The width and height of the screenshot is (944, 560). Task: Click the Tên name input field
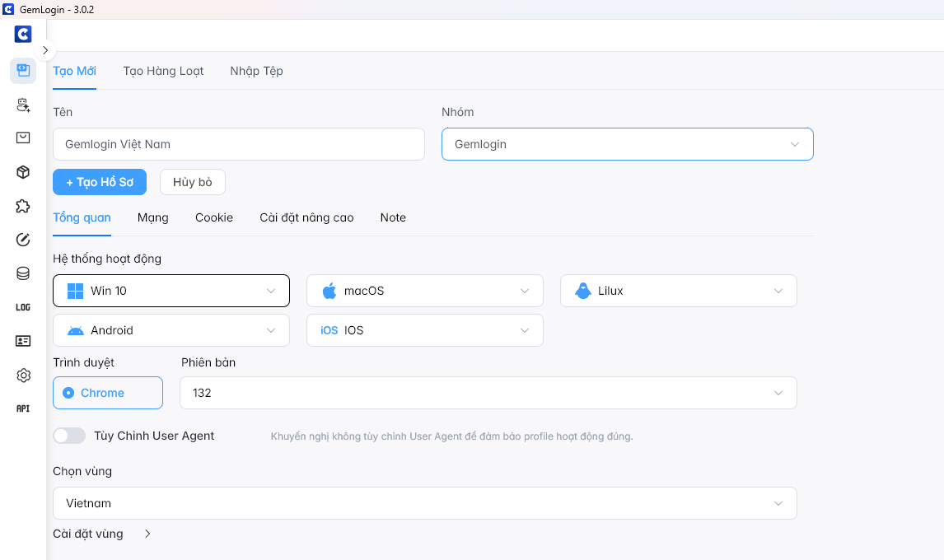point(238,144)
